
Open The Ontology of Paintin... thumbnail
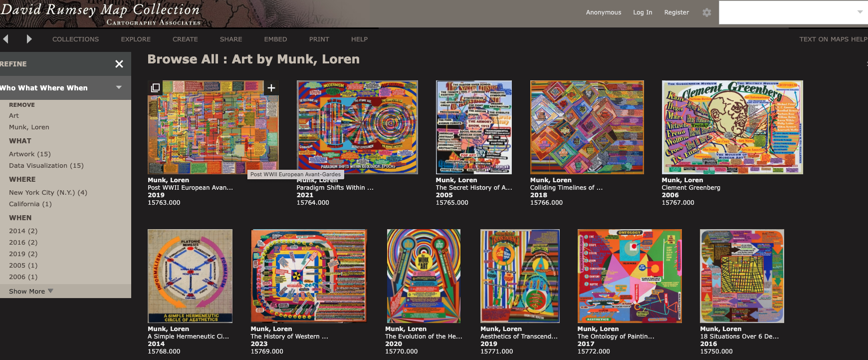coord(630,276)
